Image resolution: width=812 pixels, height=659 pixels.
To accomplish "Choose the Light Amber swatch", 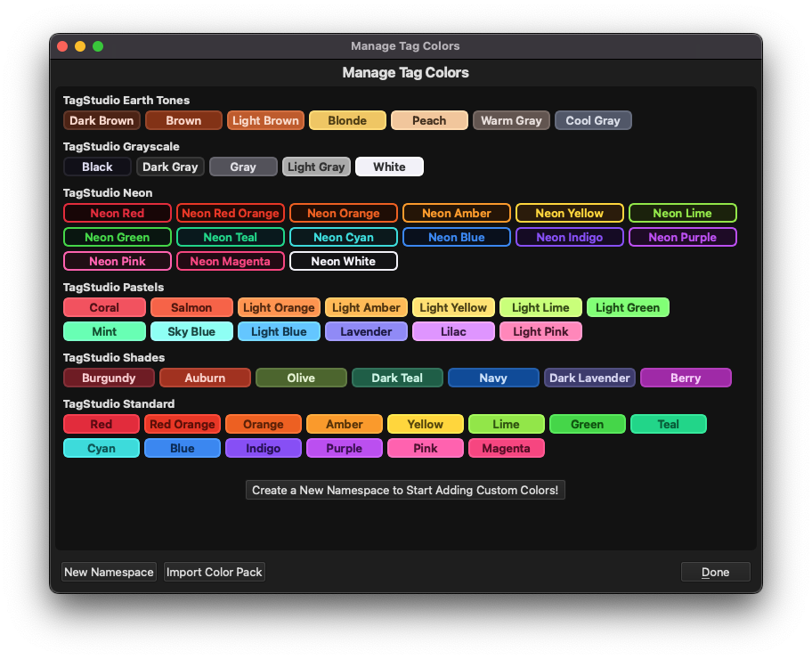I will (x=366, y=308).
